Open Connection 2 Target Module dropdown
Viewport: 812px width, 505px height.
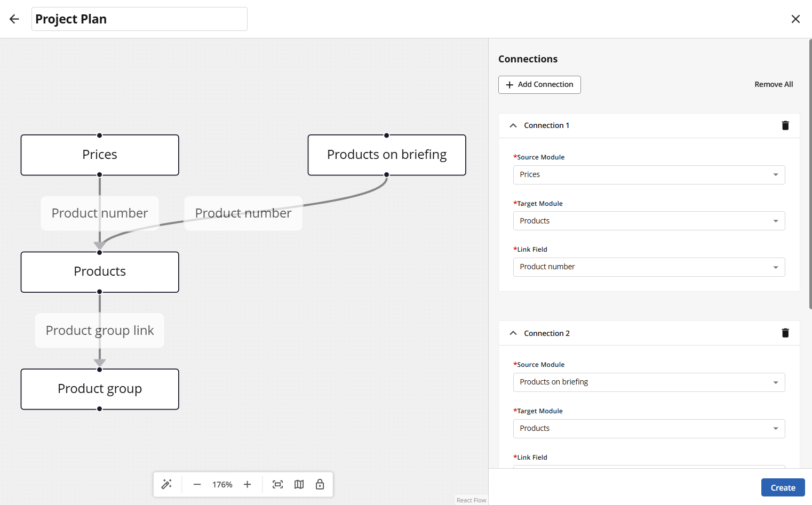(649, 429)
